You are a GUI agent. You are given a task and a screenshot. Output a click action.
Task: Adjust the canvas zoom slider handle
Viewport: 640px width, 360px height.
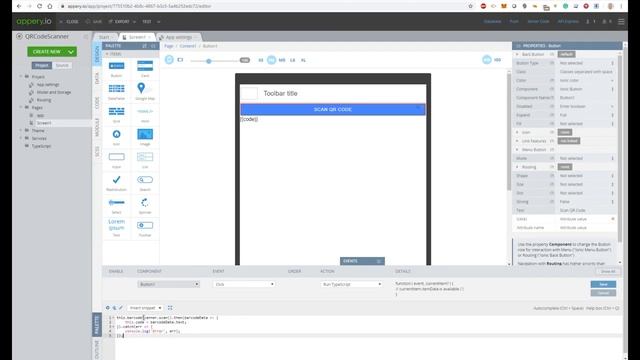[x=209, y=61]
